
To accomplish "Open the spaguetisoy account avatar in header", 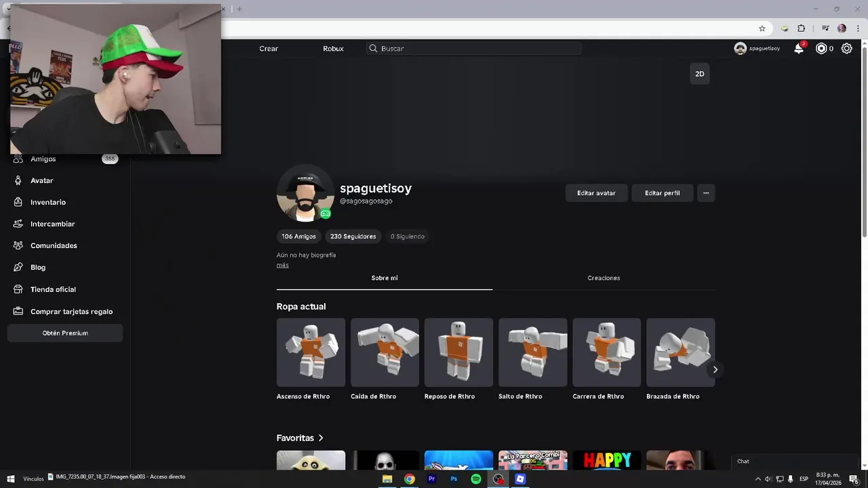I will point(741,49).
